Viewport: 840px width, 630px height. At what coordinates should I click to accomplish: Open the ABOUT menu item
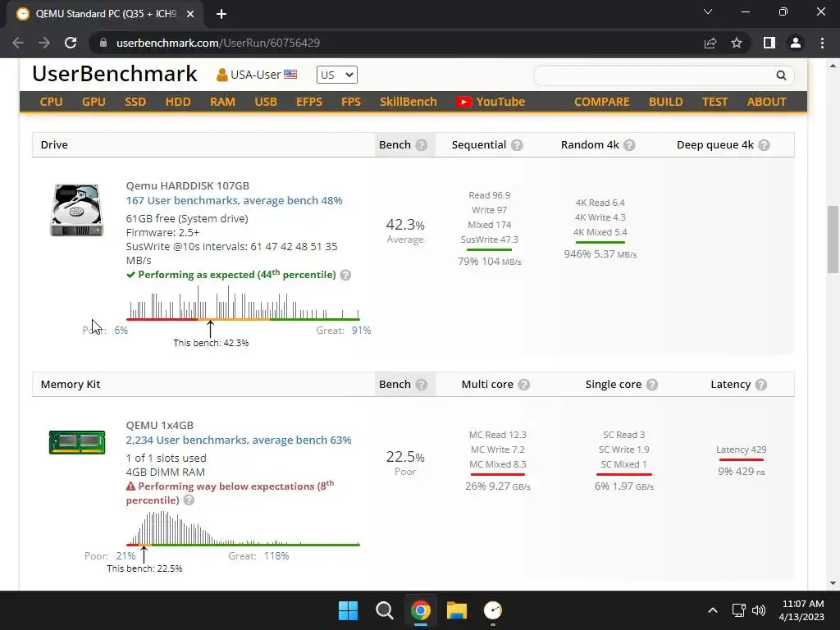(x=767, y=102)
